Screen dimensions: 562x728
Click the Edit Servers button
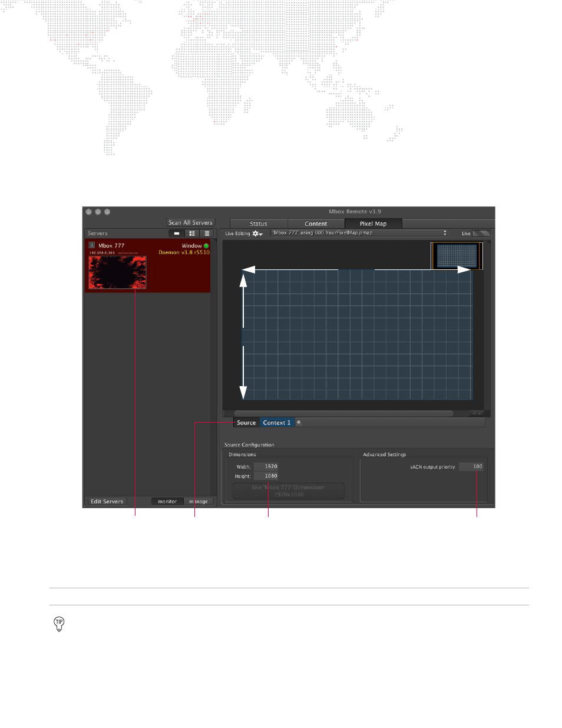(x=107, y=502)
